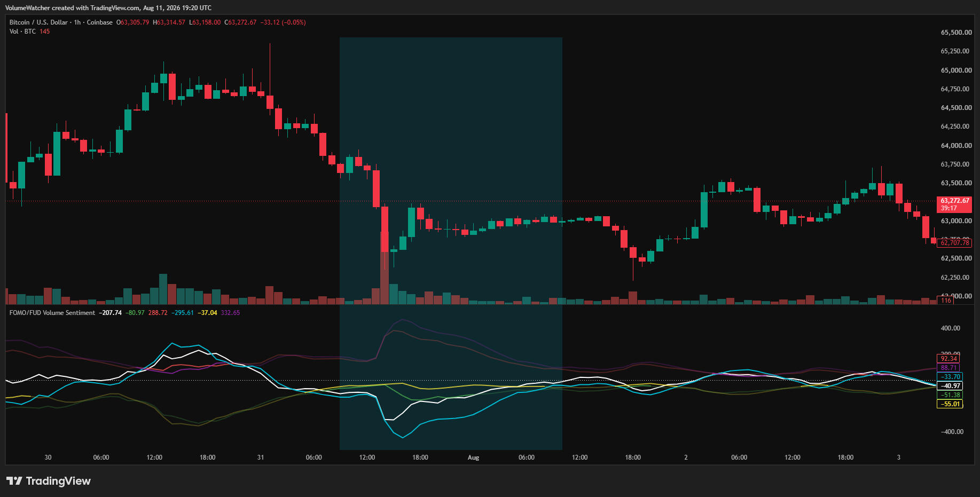Click the green indicator value −80.97
Image resolution: width=980 pixels, height=497 pixels.
135,313
